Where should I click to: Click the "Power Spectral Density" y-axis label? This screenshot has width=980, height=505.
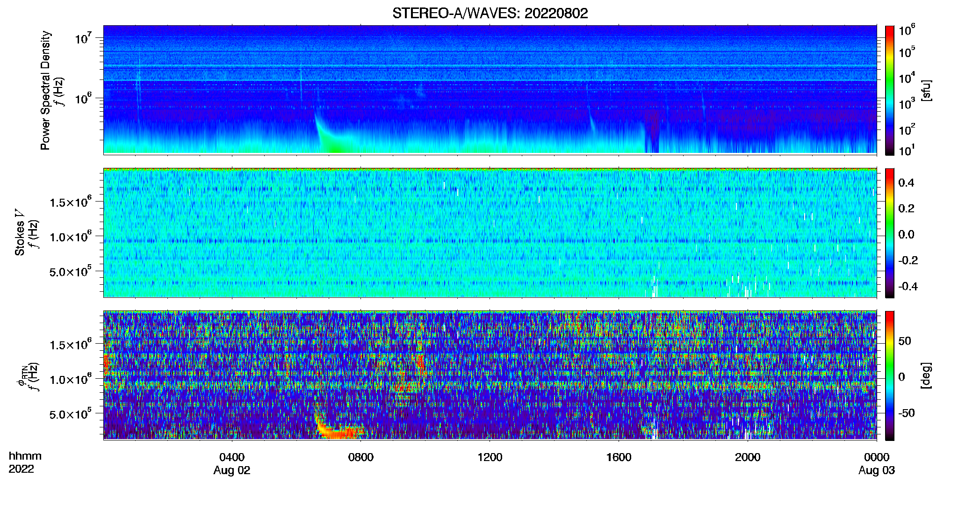coord(45,90)
